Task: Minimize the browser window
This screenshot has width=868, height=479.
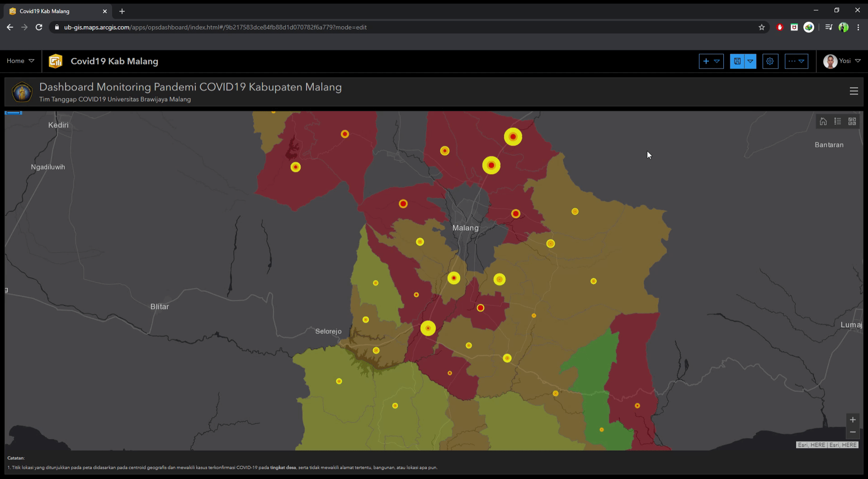Action: [x=816, y=10]
